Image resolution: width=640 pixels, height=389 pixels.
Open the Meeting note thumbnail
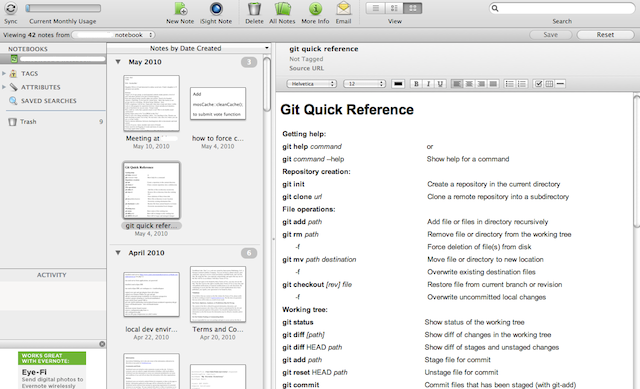151,103
